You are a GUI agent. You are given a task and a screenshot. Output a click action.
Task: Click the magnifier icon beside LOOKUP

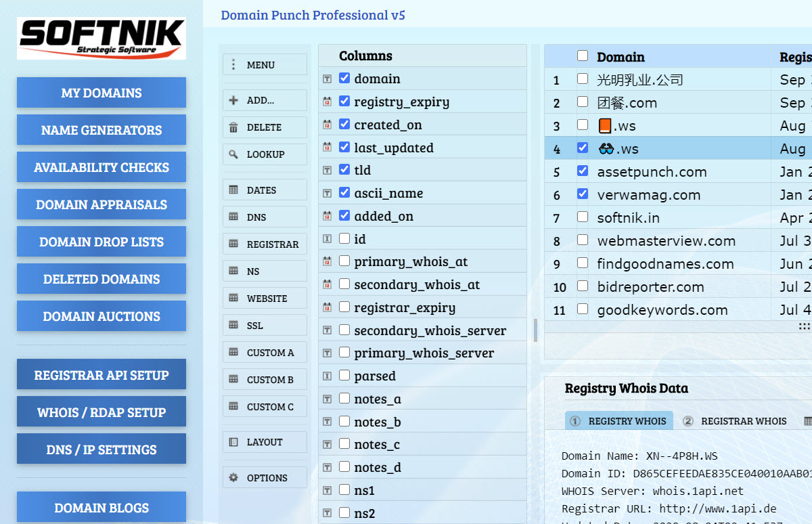233,154
